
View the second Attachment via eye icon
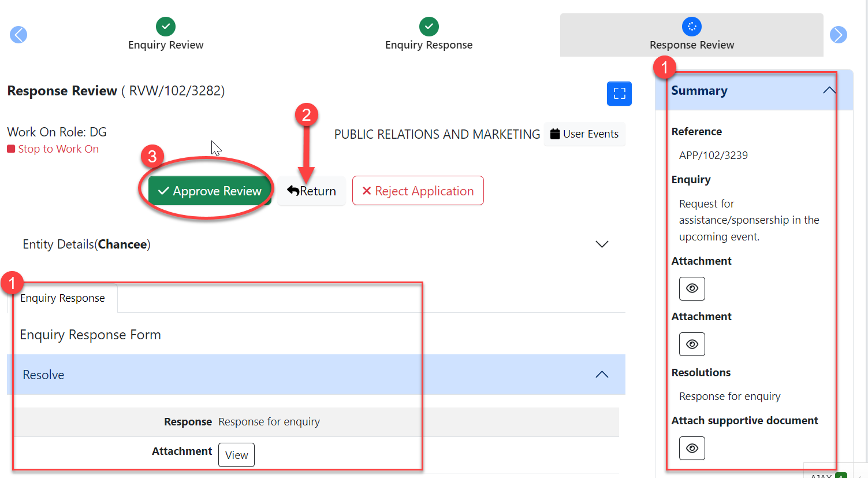(692, 344)
